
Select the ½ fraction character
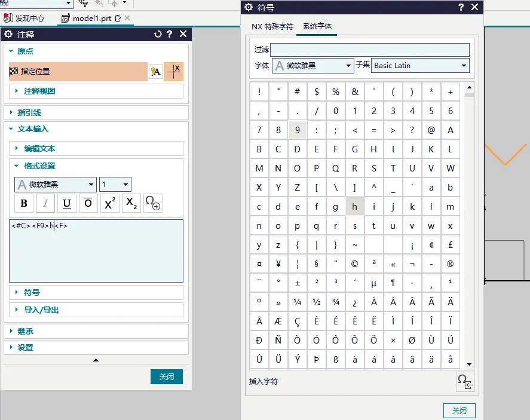[x=316, y=302]
